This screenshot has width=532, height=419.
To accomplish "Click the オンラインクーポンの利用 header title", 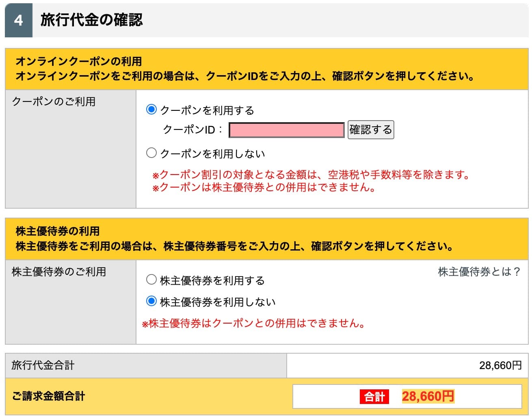I will pos(79,61).
